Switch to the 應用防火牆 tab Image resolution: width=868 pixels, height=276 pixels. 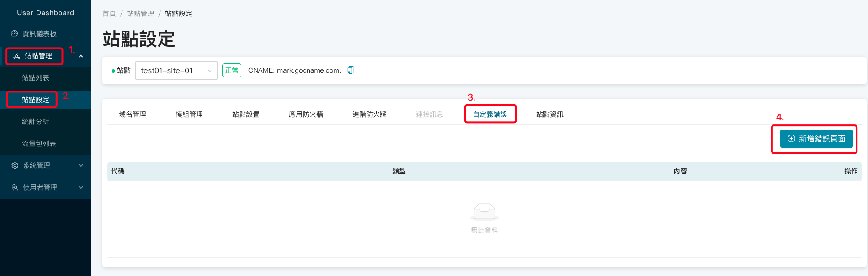[306, 114]
